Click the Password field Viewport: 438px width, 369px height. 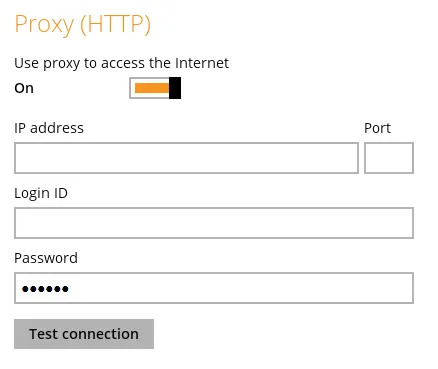[214, 288]
